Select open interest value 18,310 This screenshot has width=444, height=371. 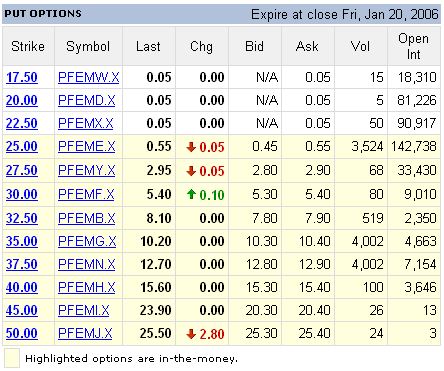[417, 77]
